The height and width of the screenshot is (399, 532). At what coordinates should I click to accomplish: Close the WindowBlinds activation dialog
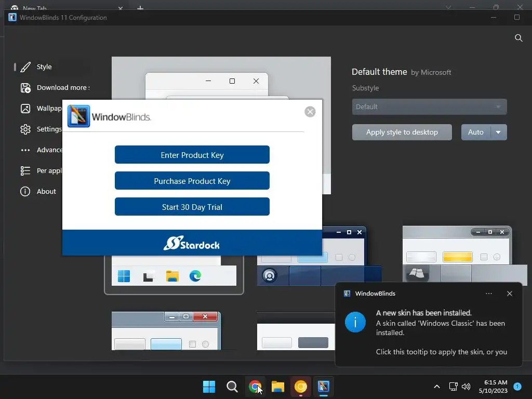[x=310, y=112]
